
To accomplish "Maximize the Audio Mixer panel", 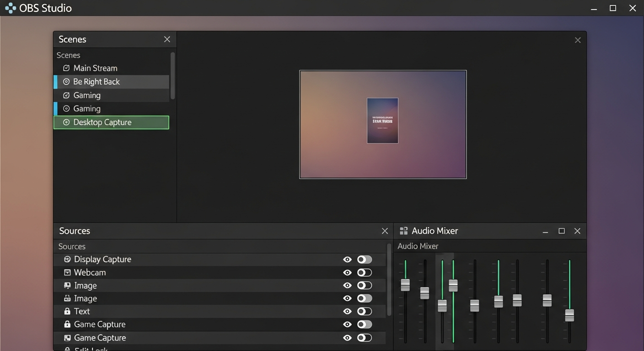I will [561, 231].
